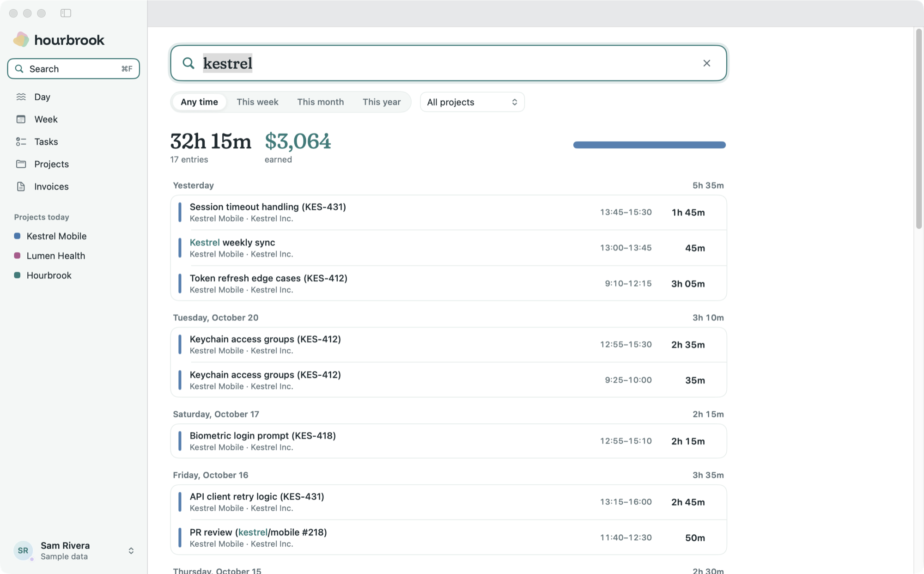Screen dimensions: 924x574
Task: Open Token refresh edge cases (KES-412) entry
Action: click(448, 283)
